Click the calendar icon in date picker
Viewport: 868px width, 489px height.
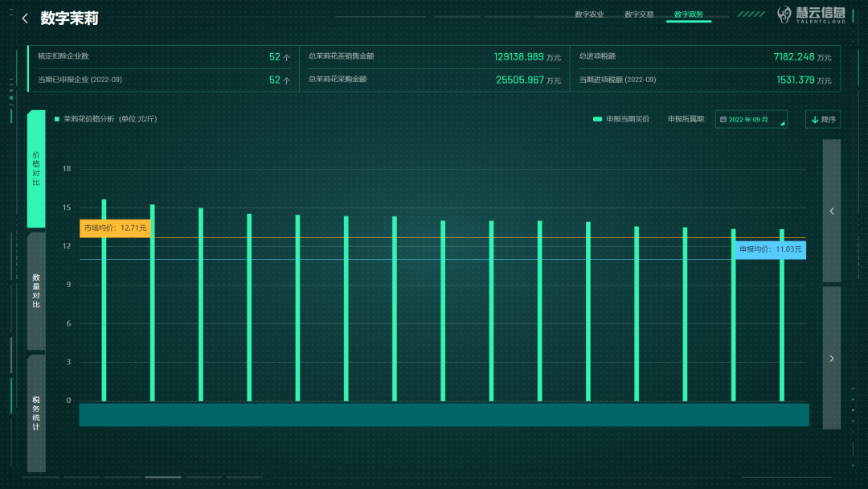723,120
